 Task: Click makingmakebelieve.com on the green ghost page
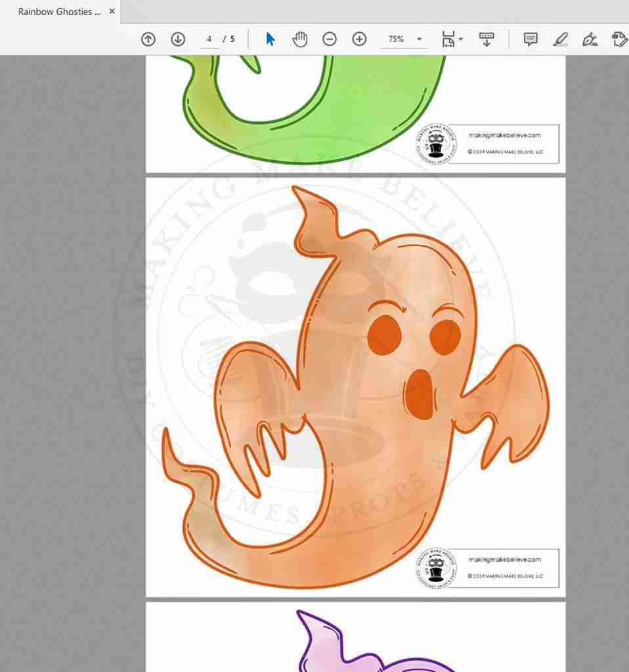click(504, 135)
